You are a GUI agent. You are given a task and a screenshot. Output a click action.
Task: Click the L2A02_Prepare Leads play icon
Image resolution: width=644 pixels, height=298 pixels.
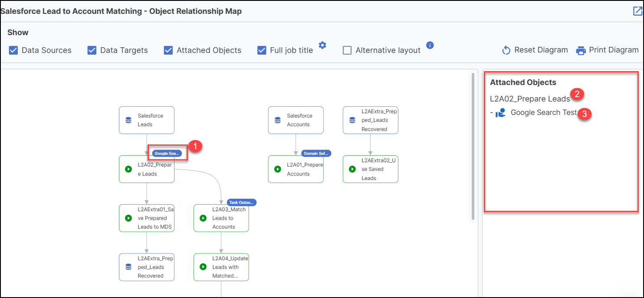coord(128,169)
